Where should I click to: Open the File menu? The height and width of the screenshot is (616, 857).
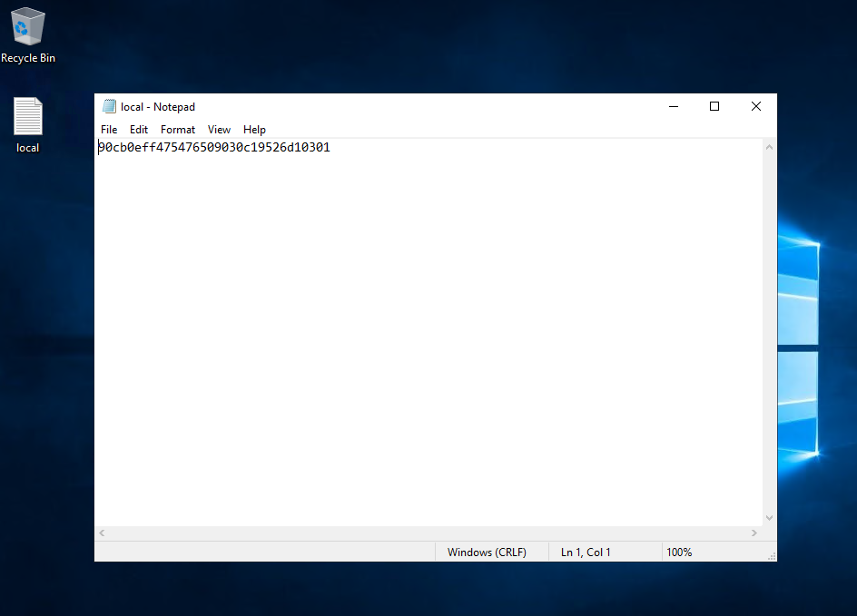(x=109, y=130)
